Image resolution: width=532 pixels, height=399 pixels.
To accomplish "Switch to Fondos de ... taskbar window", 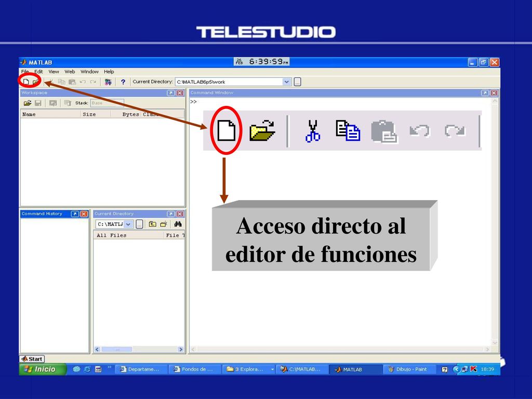I will pyautogui.click(x=195, y=369).
